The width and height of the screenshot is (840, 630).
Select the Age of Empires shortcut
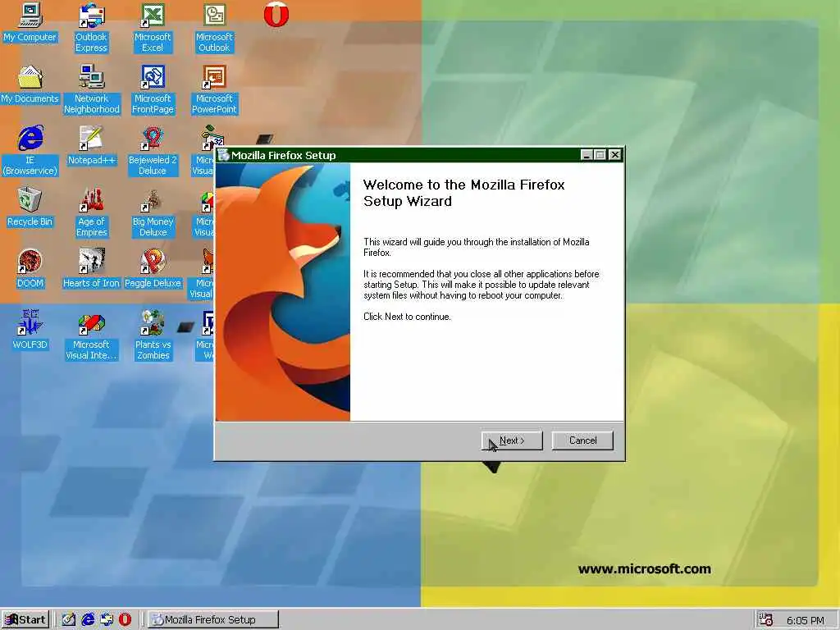[92, 212]
